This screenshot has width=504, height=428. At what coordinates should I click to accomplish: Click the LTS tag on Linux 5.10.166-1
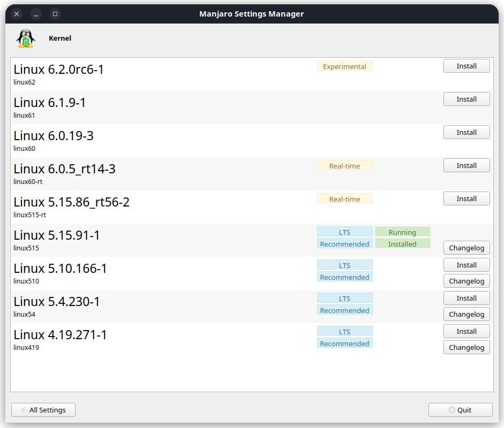344,265
